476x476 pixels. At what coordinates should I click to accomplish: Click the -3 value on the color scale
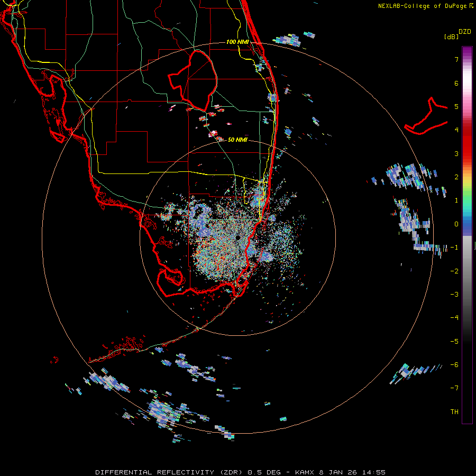tap(454, 294)
